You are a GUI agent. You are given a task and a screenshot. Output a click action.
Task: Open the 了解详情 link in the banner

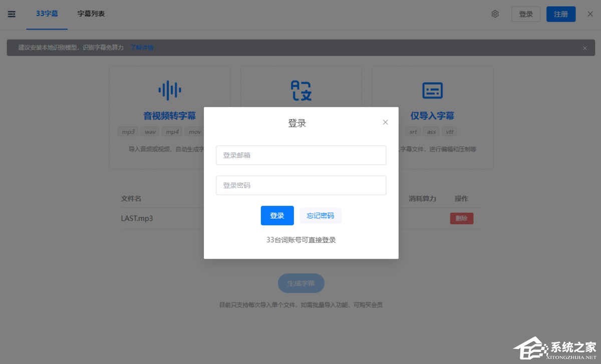point(142,48)
